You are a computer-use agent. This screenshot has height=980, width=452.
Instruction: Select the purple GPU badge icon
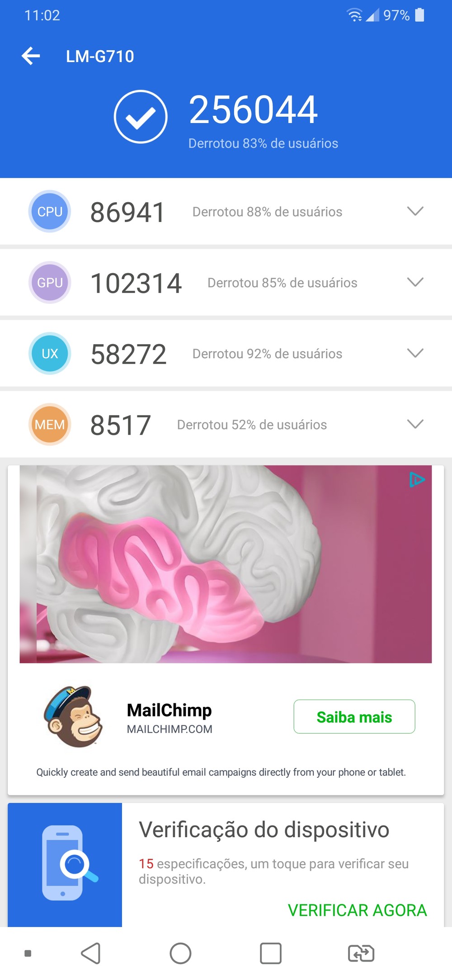click(50, 282)
